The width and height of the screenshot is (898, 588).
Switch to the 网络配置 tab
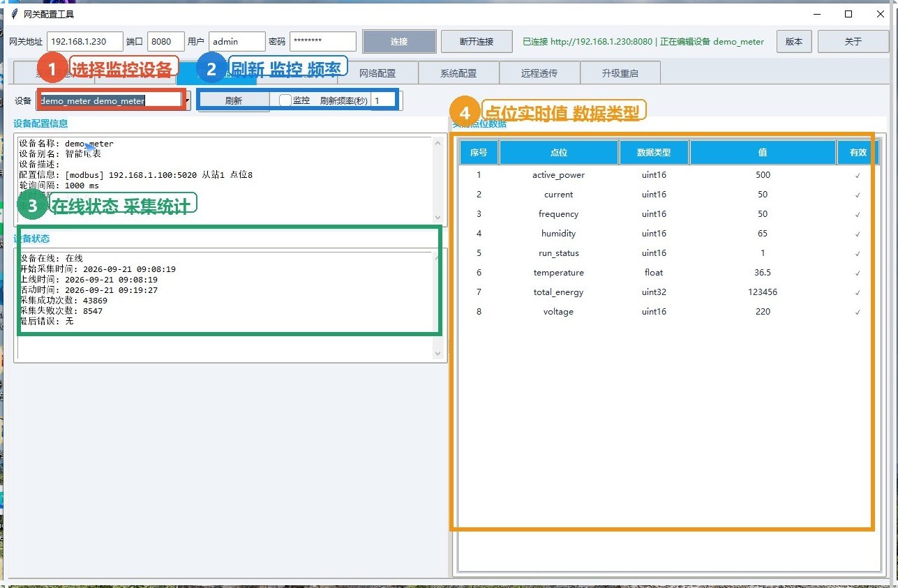(x=377, y=73)
